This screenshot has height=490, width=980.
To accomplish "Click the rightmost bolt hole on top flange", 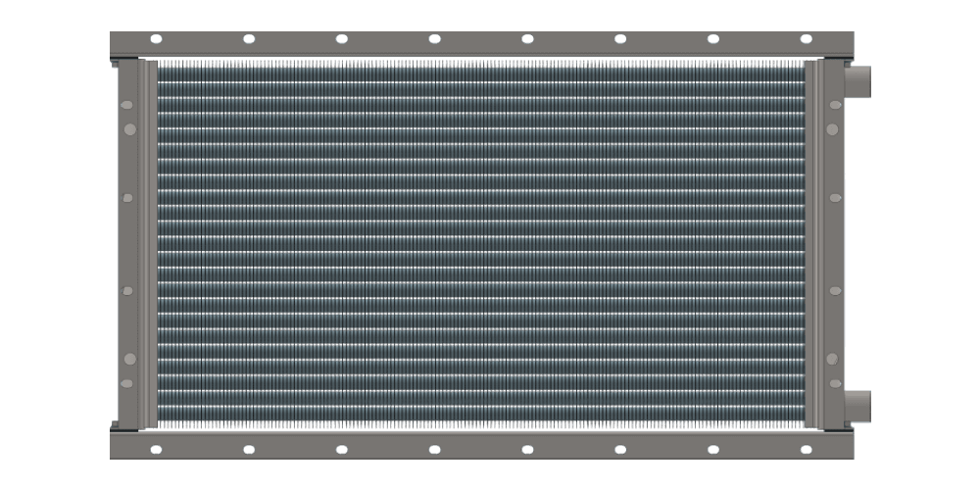I will 806,39.
